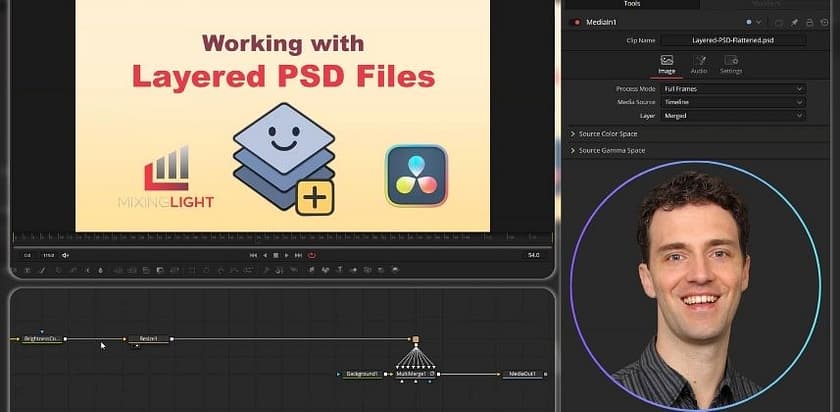The height and width of the screenshot is (412, 840).
Task: Jump to the first frame in transport controls
Action: tap(253, 256)
